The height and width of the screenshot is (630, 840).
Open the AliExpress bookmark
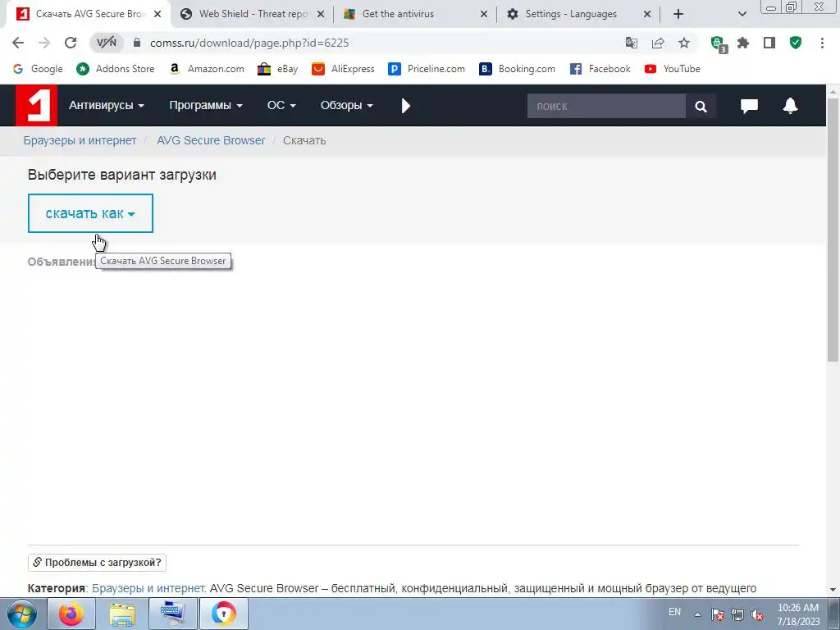[x=343, y=69]
